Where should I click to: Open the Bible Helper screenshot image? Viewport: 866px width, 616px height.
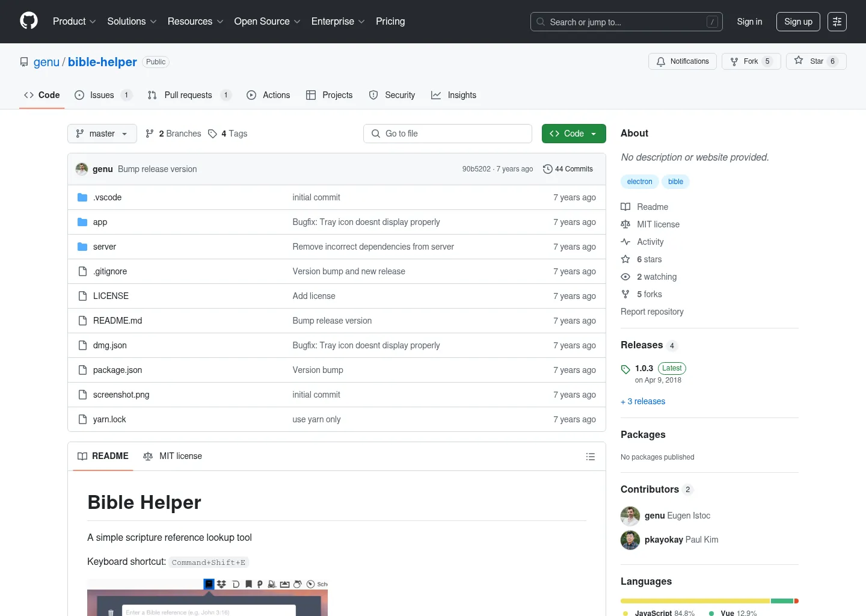point(207,597)
